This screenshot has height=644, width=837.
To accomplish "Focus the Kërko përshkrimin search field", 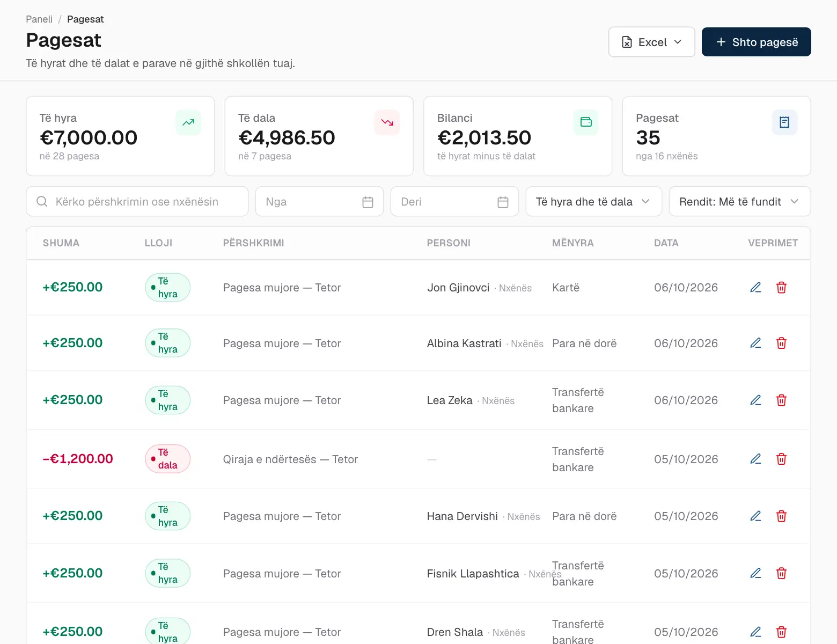I will click(x=137, y=202).
